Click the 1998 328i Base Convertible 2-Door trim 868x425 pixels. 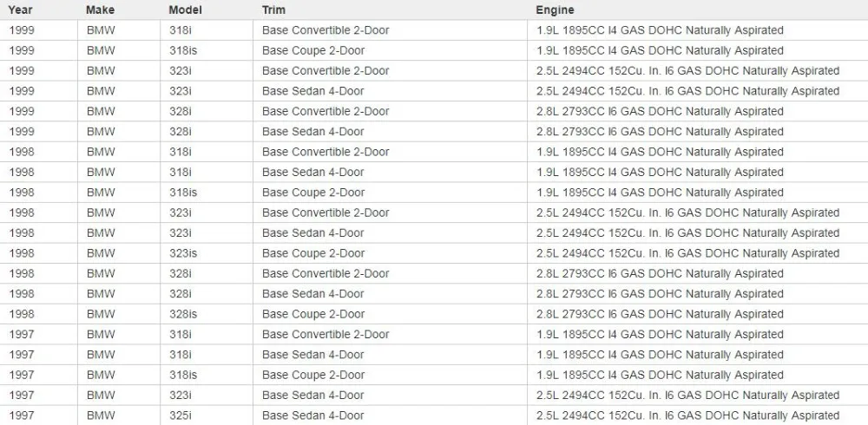pos(325,273)
